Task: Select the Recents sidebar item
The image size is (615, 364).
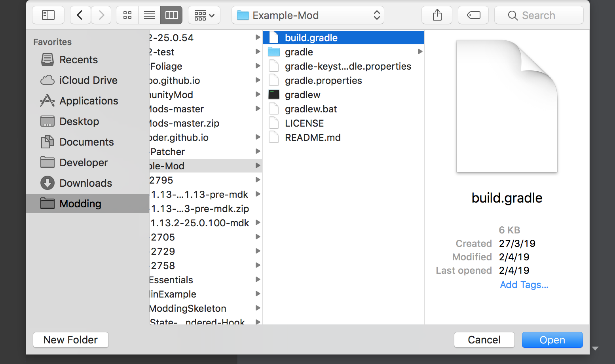Action: click(x=78, y=60)
